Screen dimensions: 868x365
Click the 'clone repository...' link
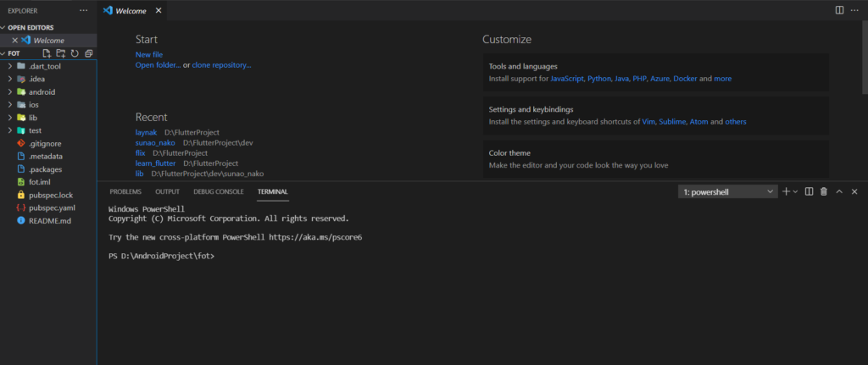click(221, 64)
